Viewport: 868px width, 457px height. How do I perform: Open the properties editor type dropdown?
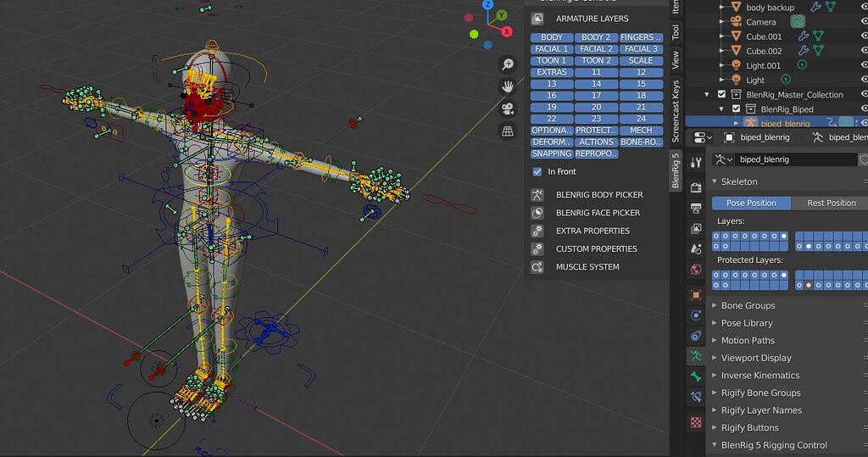pos(703,137)
